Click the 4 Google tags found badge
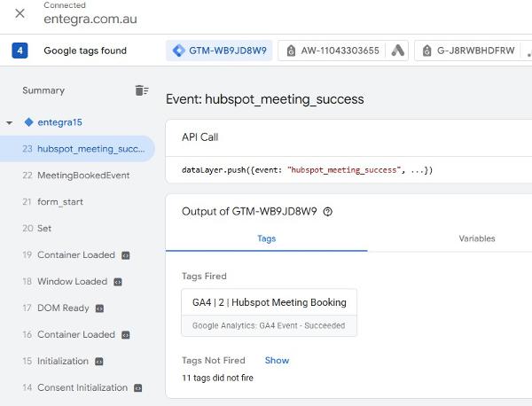This screenshot has width=532, height=406. pyautogui.click(x=20, y=51)
